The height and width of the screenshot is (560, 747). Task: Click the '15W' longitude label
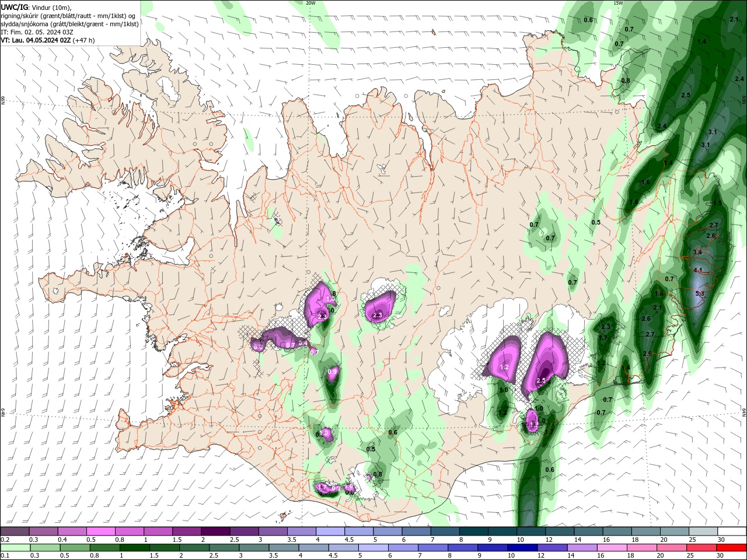click(618, 3)
